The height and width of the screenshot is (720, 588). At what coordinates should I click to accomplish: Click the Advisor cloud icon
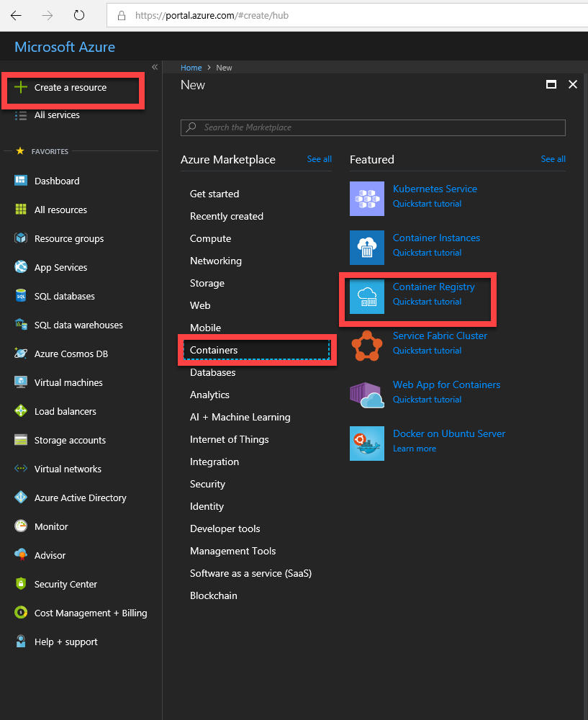[21, 554]
